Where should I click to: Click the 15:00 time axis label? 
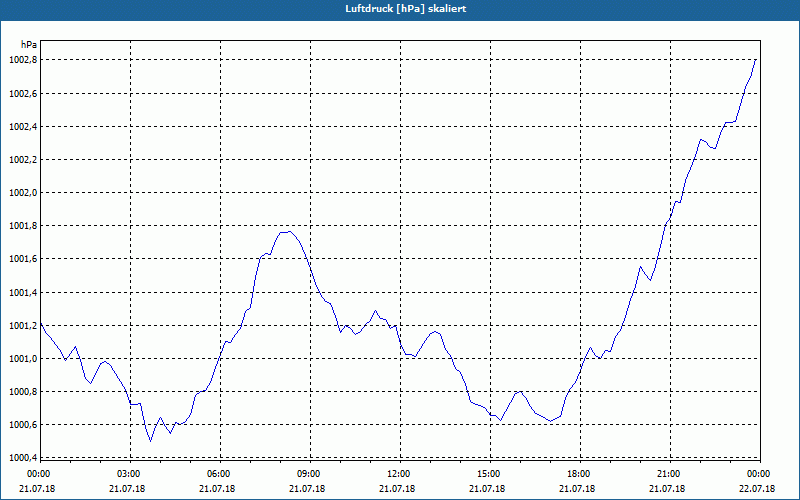tap(489, 474)
